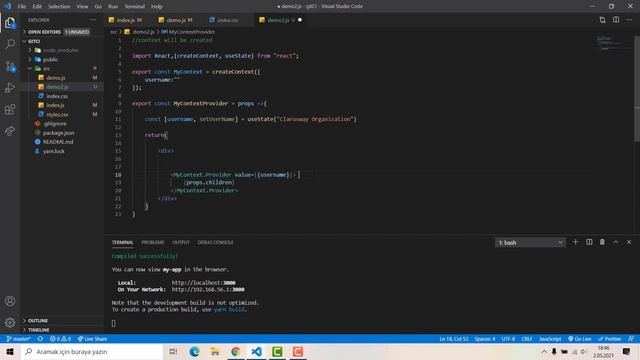Open Task View on the taskbar
640x360 pixels.
pos(173,351)
